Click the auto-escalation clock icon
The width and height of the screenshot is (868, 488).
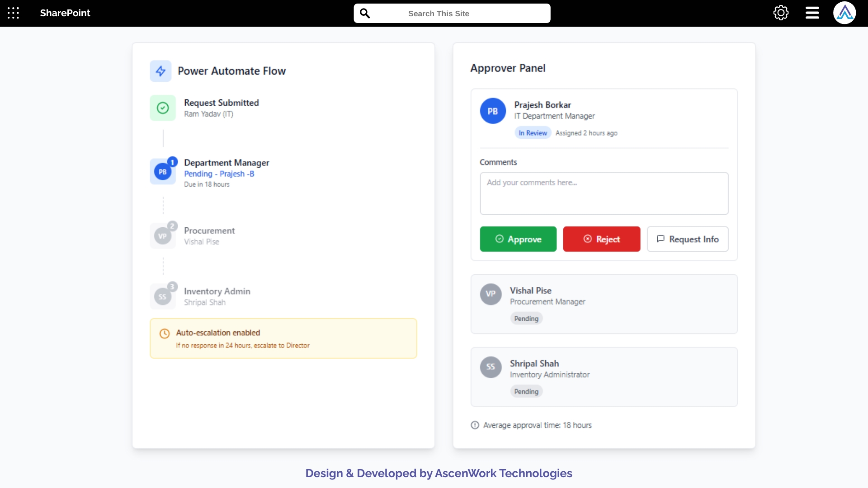pyautogui.click(x=165, y=333)
